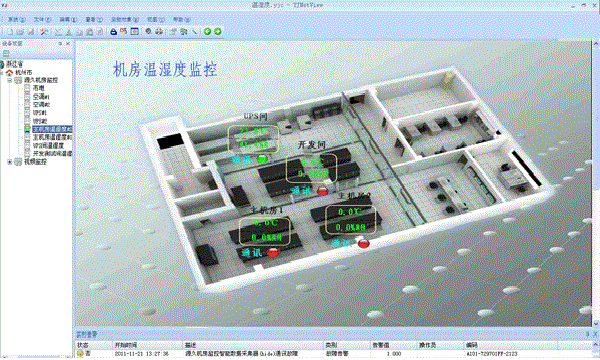Select the 空调#1 tree item
This screenshot has width=600, height=360.
coord(41,96)
